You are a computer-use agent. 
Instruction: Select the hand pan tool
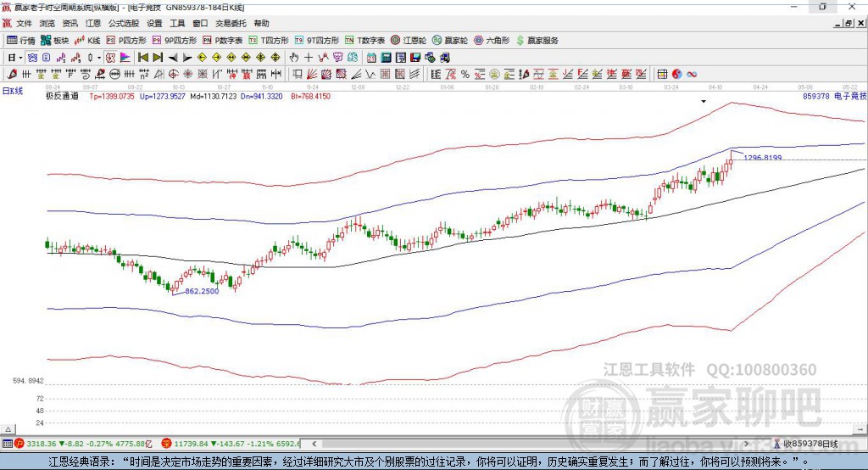(294, 58)
